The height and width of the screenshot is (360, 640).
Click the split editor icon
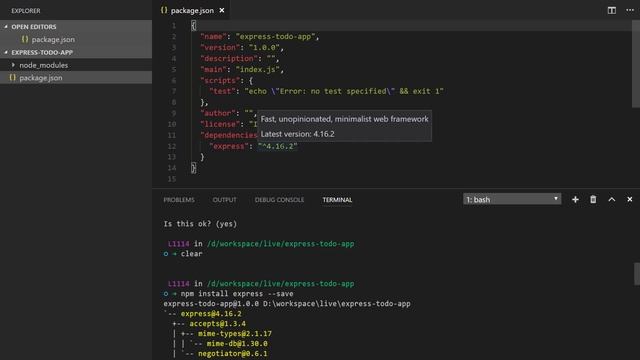611,11
